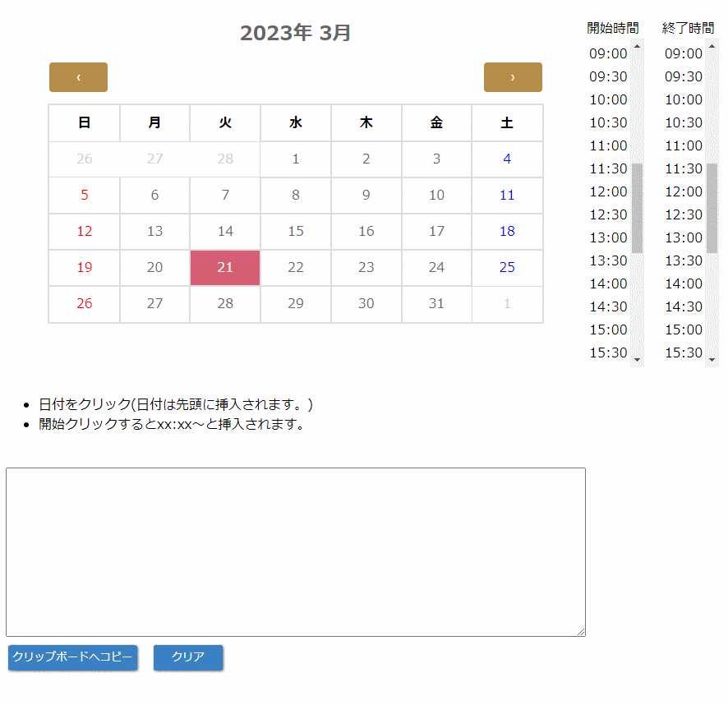Click the textarea resize grip corner
This screenshot has height=705, width=728.
(x=581, y=632)
